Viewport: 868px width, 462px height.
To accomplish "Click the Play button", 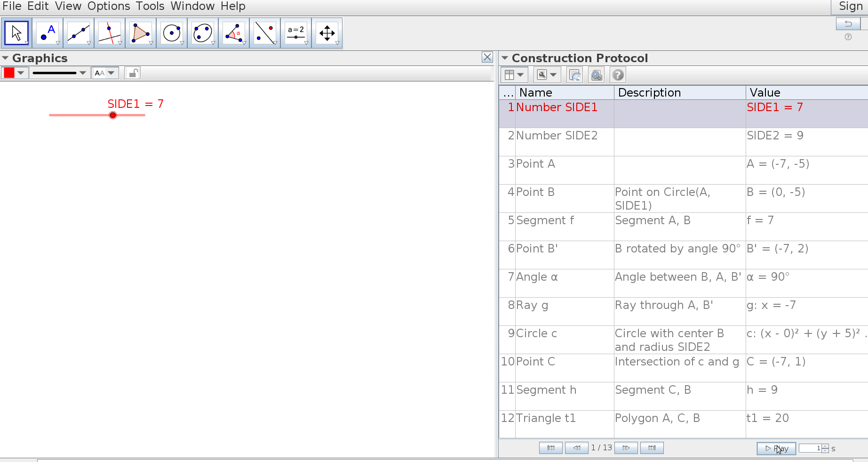I will (776, 448).
